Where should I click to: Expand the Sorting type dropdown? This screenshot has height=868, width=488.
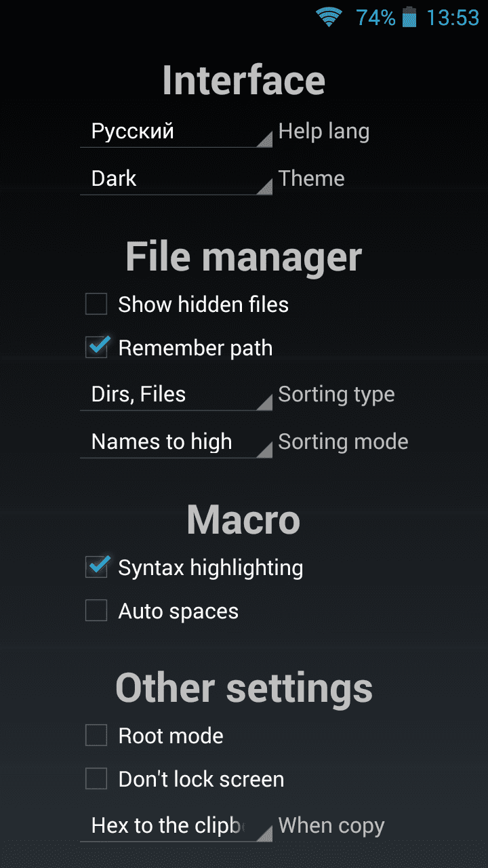coord(176,395)
